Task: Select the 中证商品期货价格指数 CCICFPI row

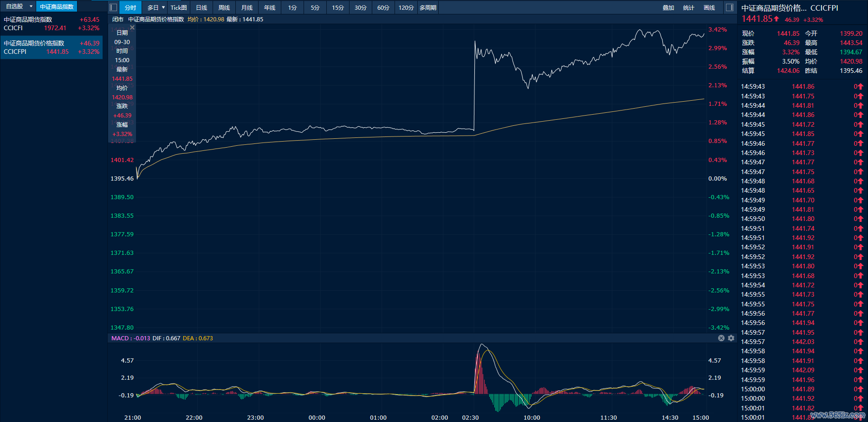Action: tap(52, 47)
